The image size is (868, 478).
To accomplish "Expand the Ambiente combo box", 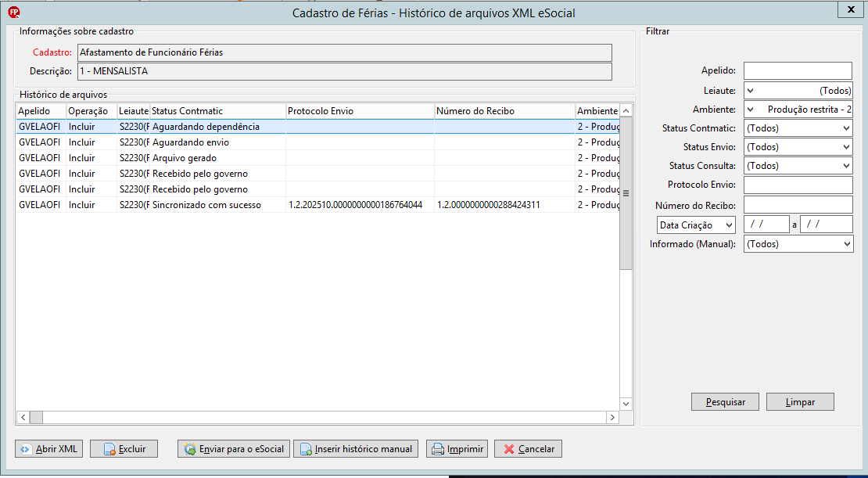I will click(798, 109).
